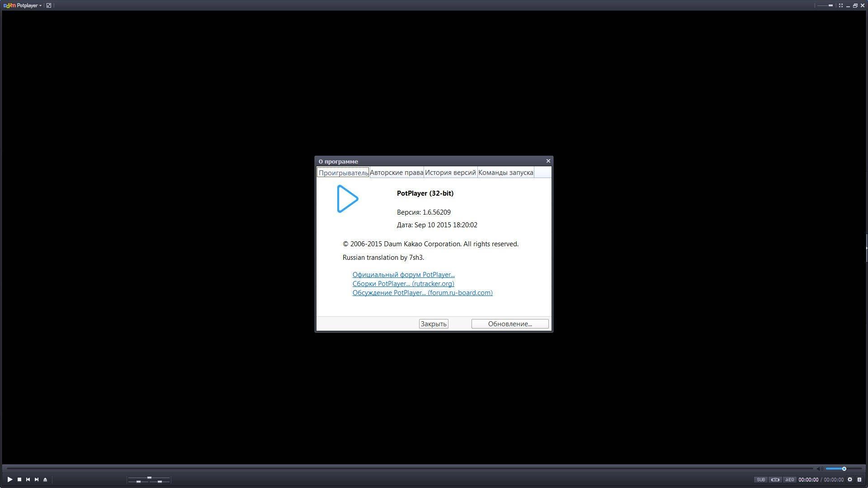Click the pin-on-top icon in title bar
The image size is (868, 488).
(49, 5)
